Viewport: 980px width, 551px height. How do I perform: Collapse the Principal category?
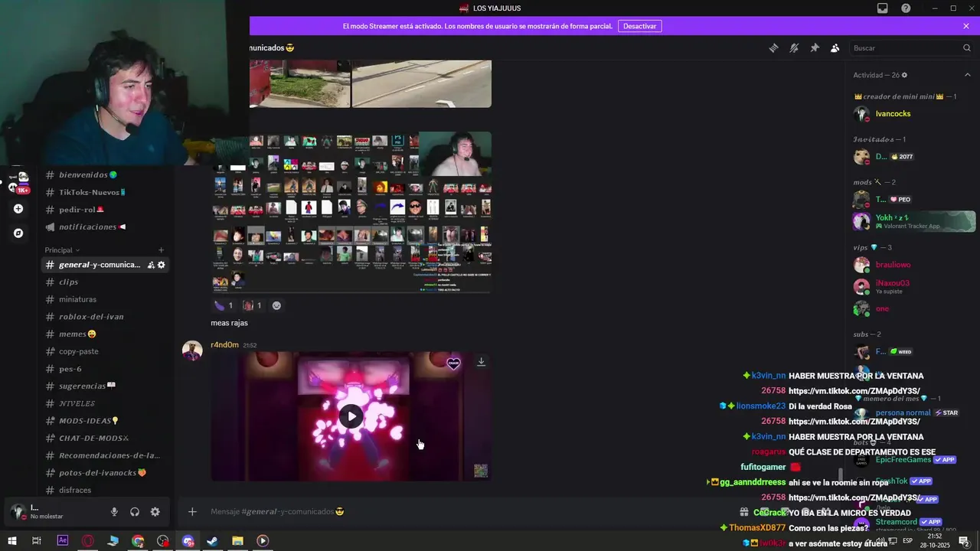(62, 250)
